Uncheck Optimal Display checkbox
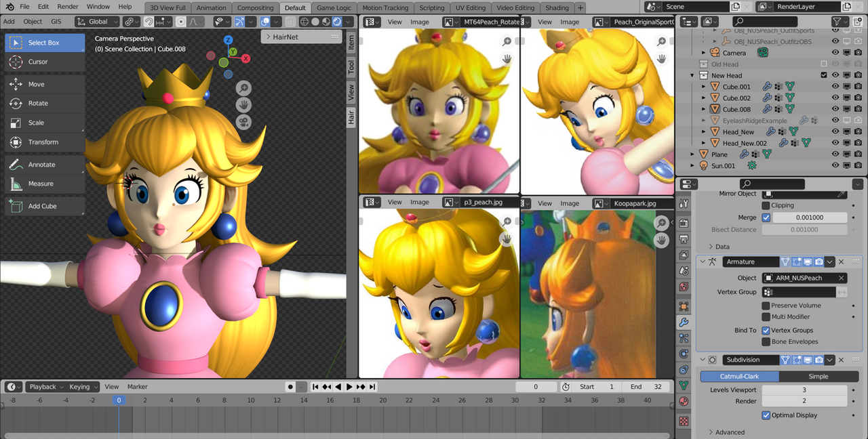Image resolution: width=868 pixels, height=439 pixels. click(766, 415)
